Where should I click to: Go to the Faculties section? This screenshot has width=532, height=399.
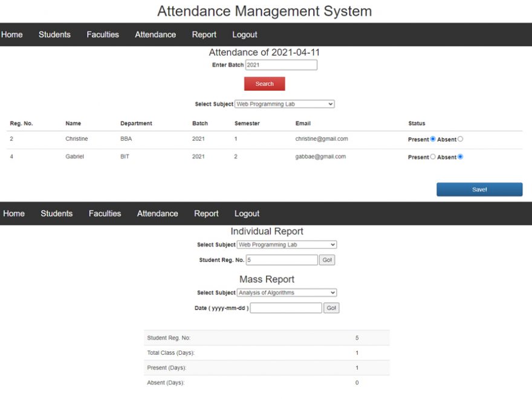coord(102,34)
